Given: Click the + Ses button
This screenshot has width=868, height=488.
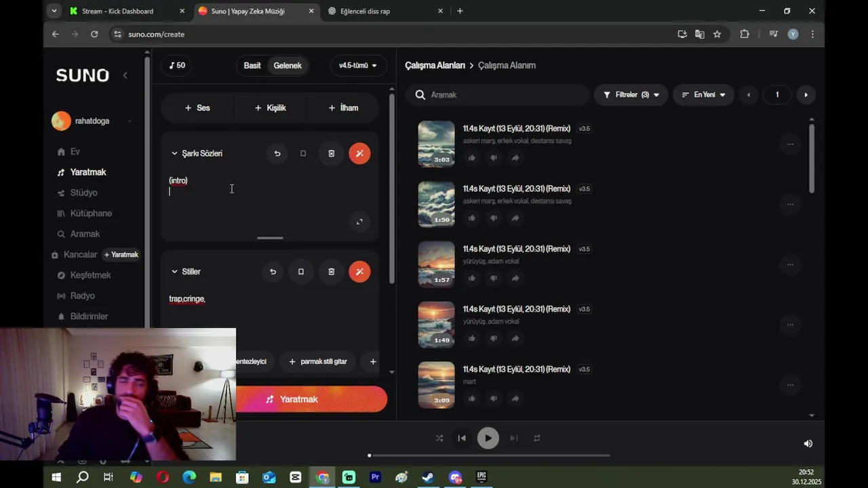Looking at the screenshot, I should (x=197, y=108).
